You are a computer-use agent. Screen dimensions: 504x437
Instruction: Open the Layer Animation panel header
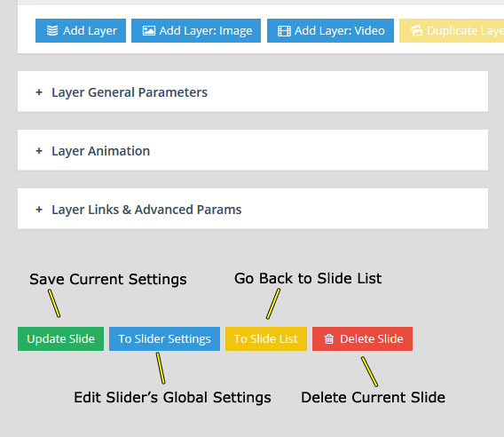[253, 150]
